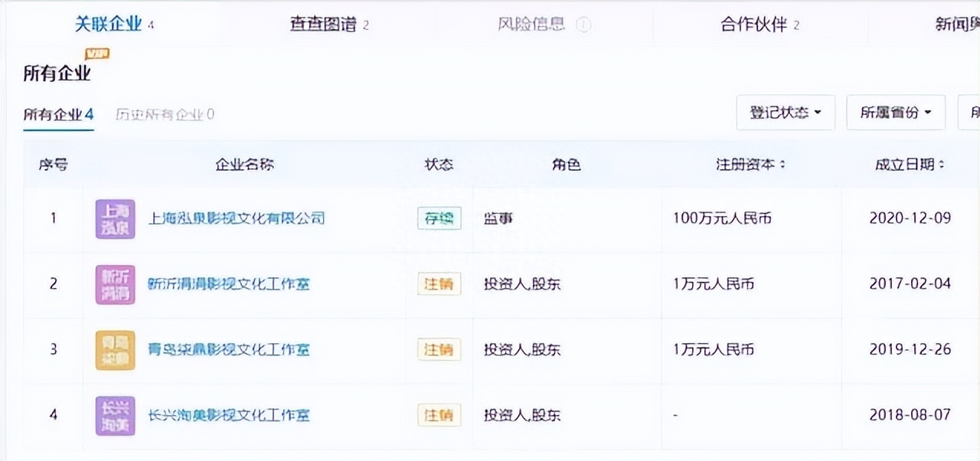Click the orange 青岛 company logo icon

(x=115, y=350)
